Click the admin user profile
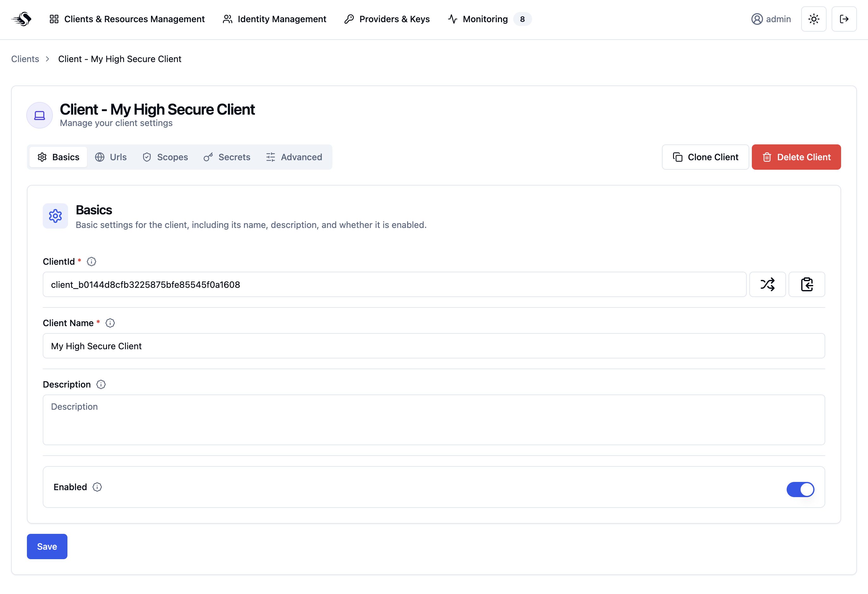Viewport: 868px width, 594px height. [x=771, y=19]
